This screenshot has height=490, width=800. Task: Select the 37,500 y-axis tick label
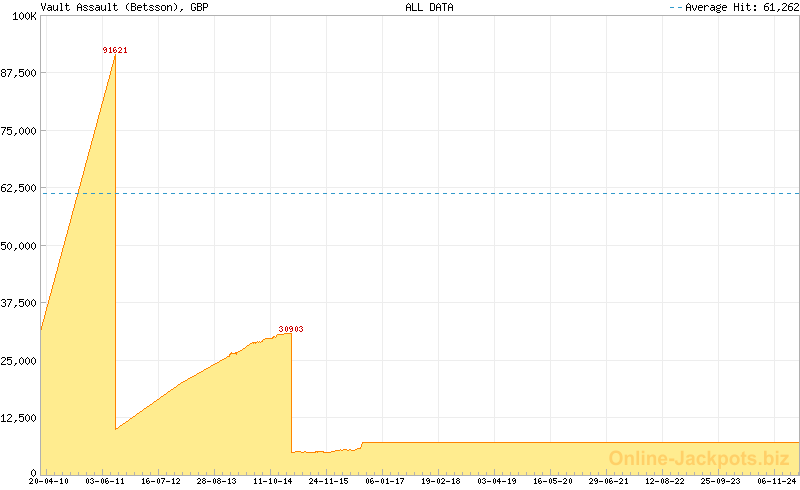tap(19, 303)
